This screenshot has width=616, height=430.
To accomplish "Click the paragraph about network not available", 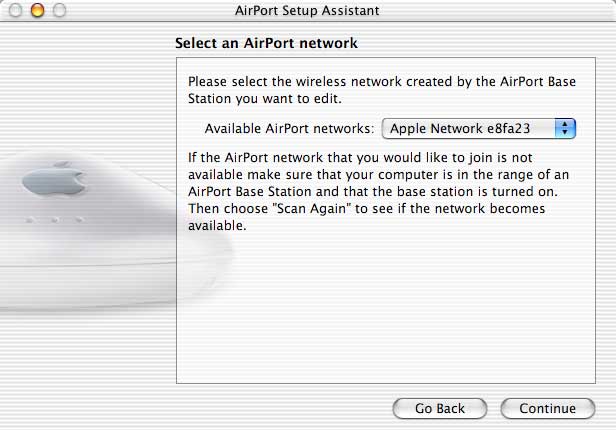I will coord(378,192).
